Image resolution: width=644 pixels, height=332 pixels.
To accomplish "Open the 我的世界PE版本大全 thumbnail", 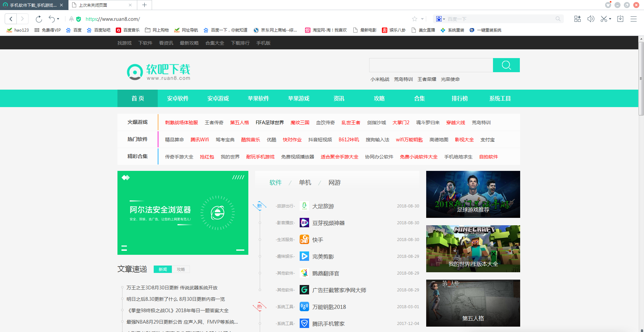I will point(473,249).
